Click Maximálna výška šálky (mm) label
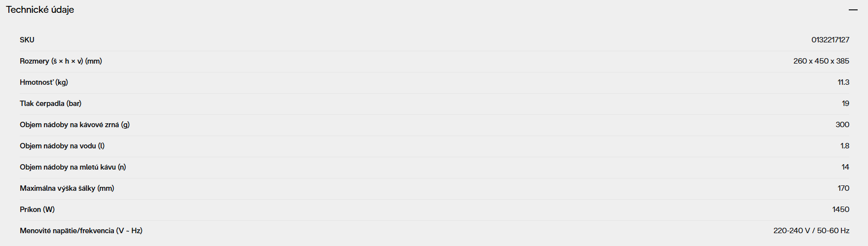868x246 pixels. 67,188
